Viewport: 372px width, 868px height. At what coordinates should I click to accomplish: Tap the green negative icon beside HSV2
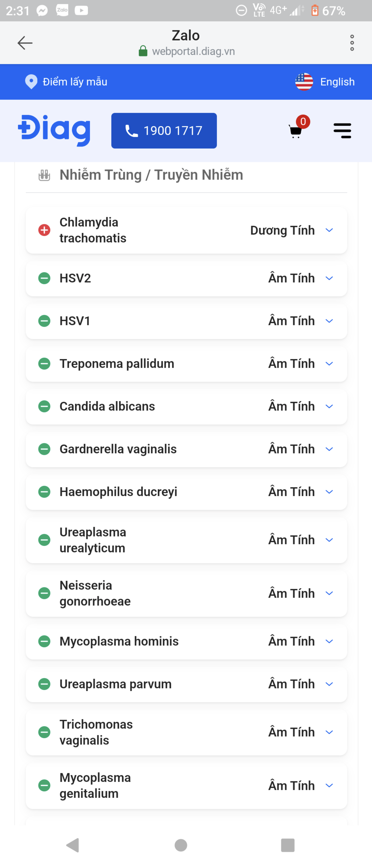[x=44, y=278]
